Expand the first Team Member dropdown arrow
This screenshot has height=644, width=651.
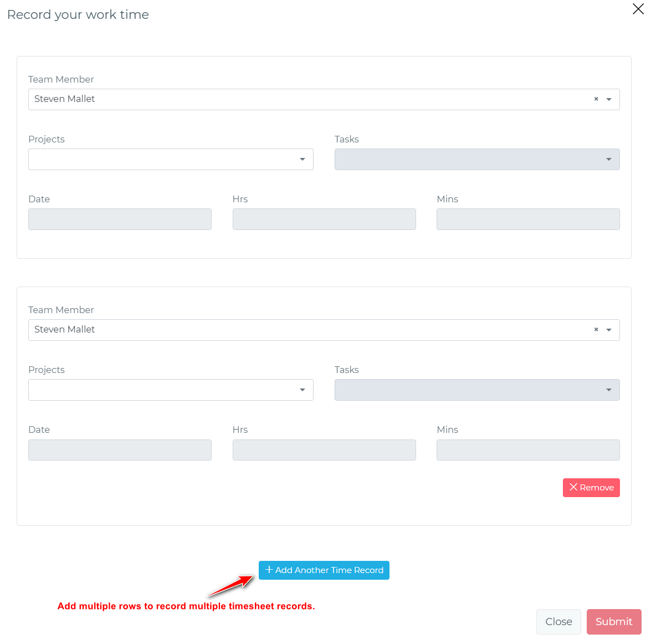pos(609,100)
